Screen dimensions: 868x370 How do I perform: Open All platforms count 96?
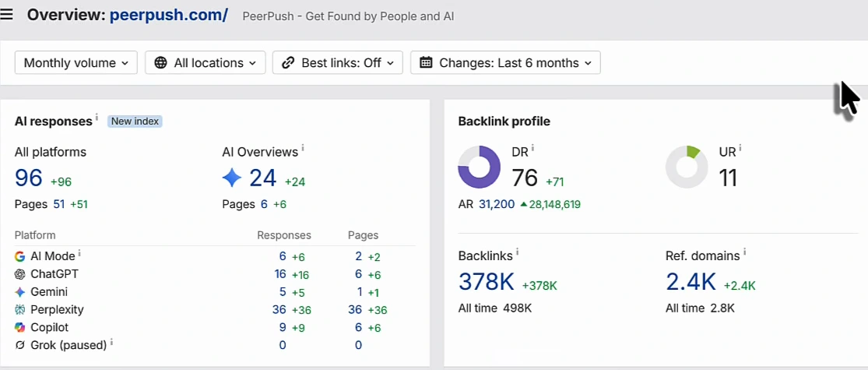(x=29, y=178)
